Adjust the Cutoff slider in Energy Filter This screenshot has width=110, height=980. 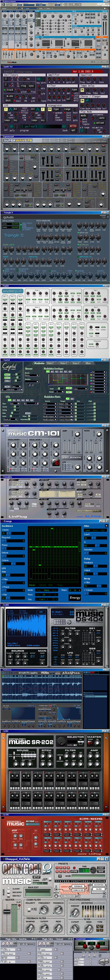95,538
